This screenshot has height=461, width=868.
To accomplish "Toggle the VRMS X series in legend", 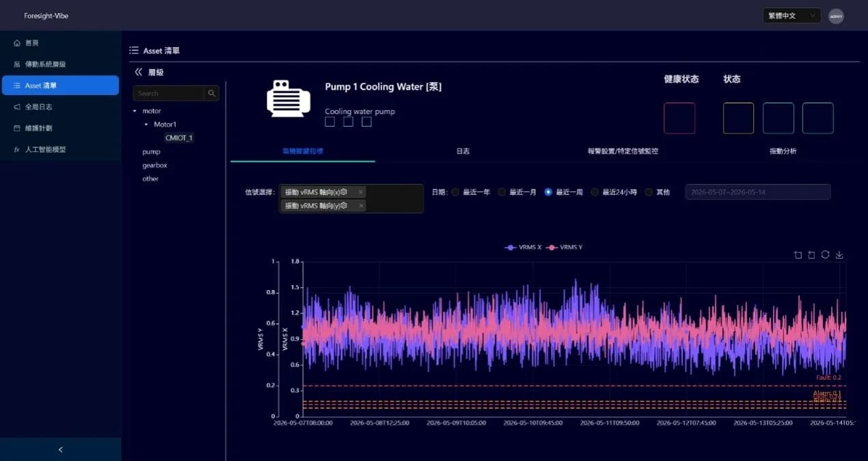I will point(522,247).
